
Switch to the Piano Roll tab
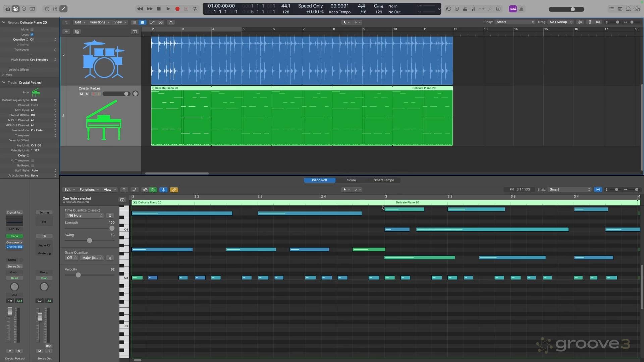click(319, 180)
